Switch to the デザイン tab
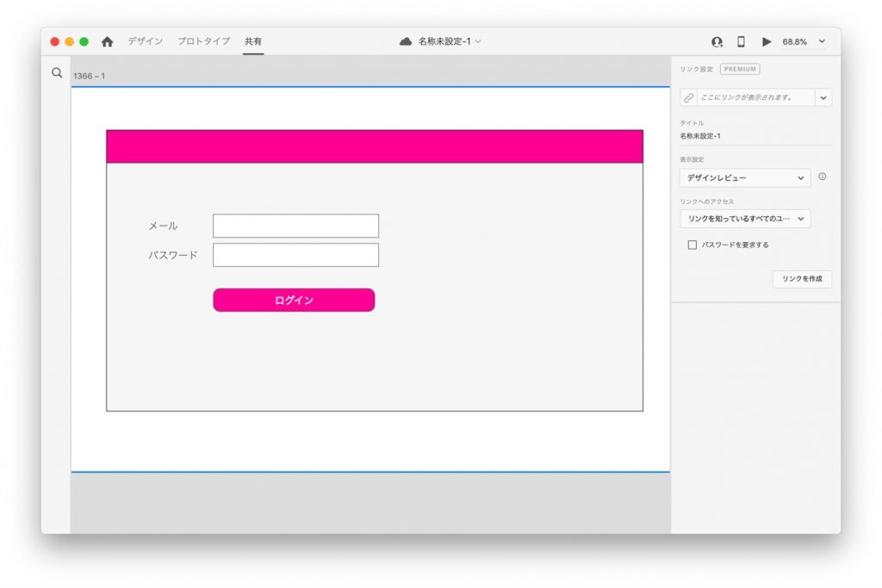The width and height of the screenshot is (882, 588). click(145, 41)
